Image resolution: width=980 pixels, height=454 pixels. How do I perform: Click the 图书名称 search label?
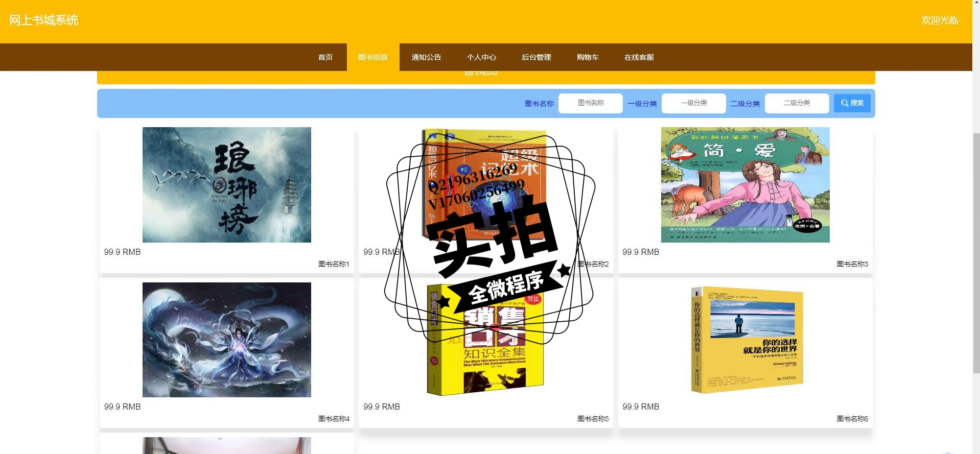539,104
